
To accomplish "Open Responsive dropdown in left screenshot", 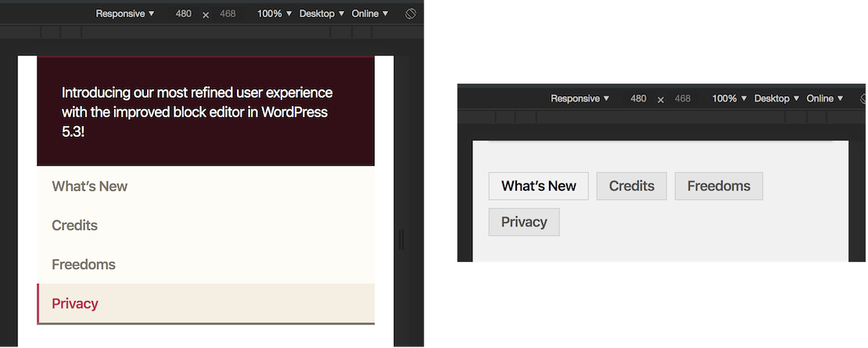I will click(125, 14).
